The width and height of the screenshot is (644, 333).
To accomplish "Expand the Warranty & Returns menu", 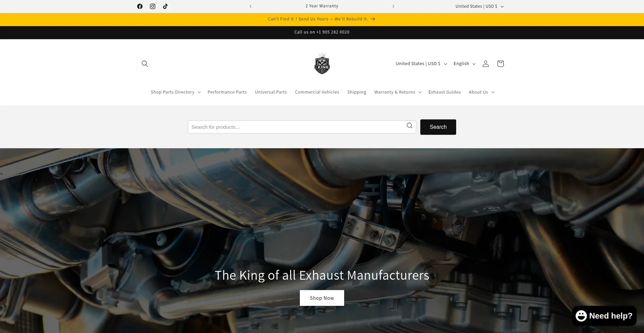I will click(x=398, y=92).
